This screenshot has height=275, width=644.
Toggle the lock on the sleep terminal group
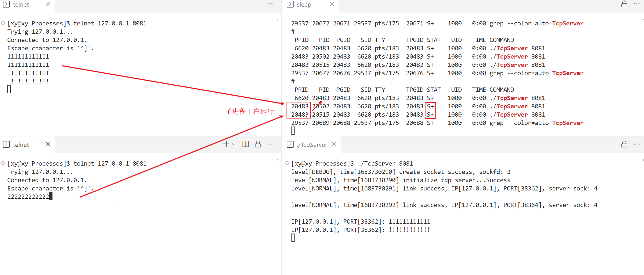[624, 4]
